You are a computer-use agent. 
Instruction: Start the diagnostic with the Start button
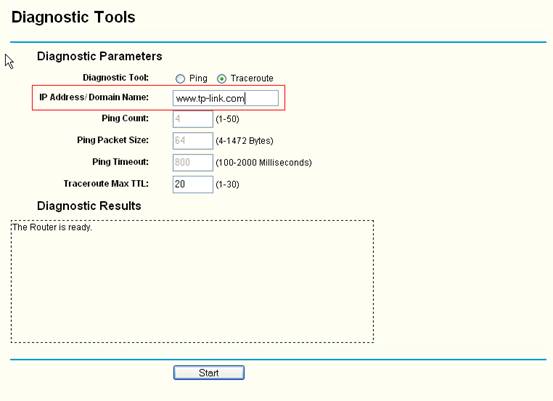(209, 373)
